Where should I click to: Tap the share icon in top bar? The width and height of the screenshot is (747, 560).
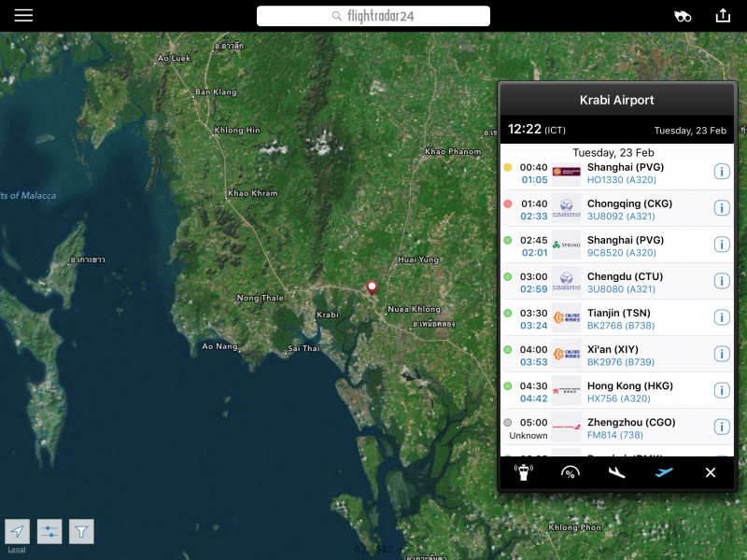(722, 16)
